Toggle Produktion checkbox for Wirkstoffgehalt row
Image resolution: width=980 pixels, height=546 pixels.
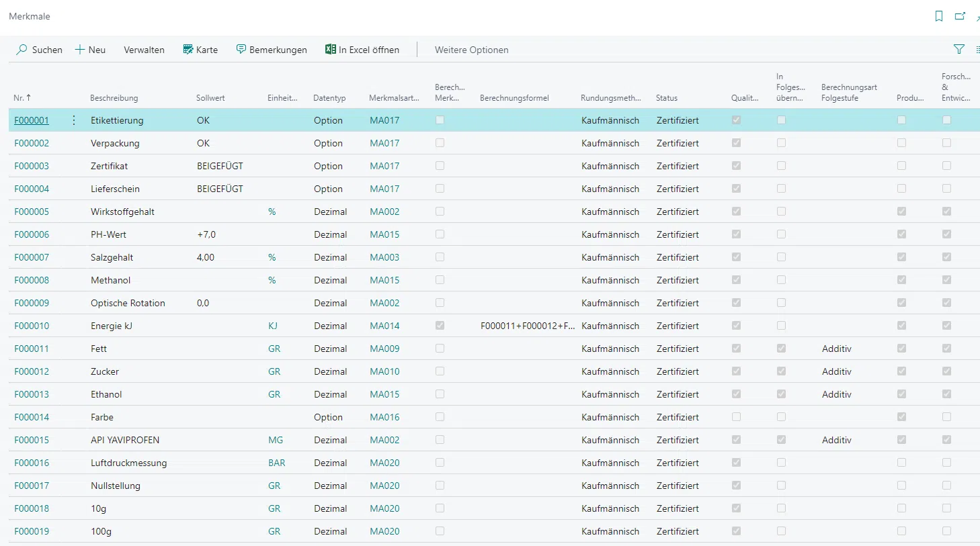tap(901, 212)
